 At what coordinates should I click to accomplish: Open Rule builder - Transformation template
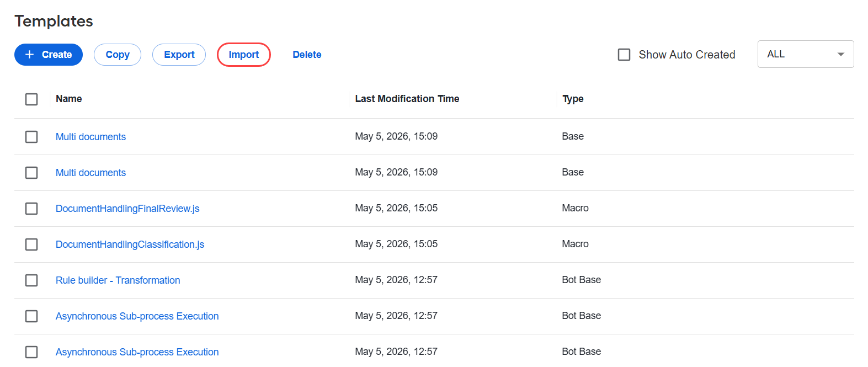tap(118, 280)
